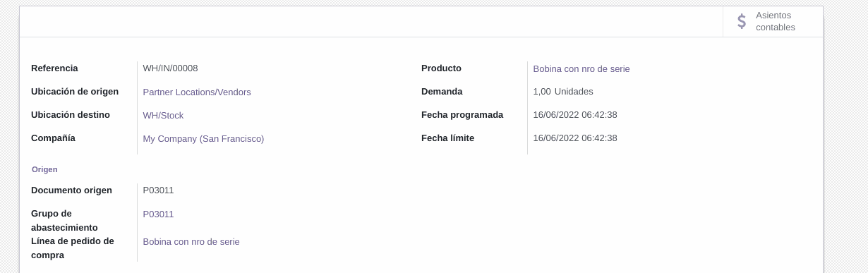Open My Company (San Francisco) link
The width and height of the screenshot is (868, 273).
(203, 138)
